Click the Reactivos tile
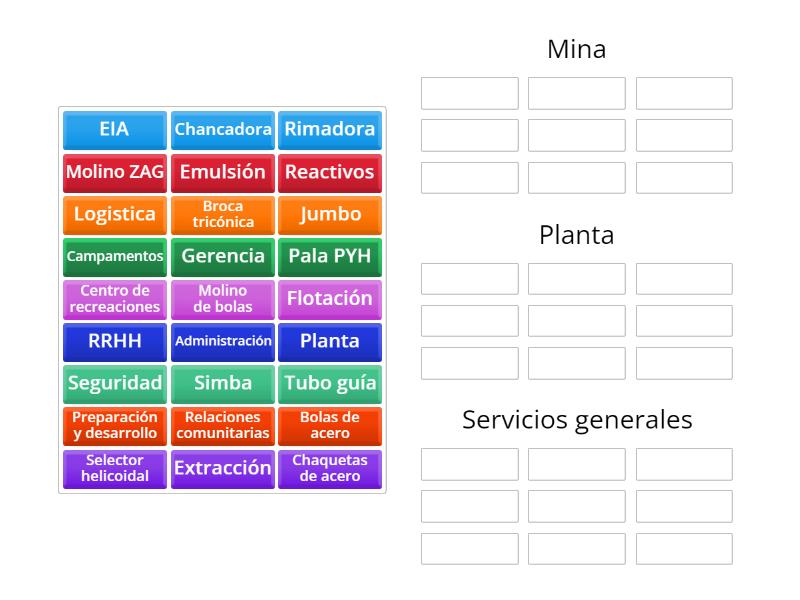The height and width of the screenshot is (600, 800). click(330, 172)
